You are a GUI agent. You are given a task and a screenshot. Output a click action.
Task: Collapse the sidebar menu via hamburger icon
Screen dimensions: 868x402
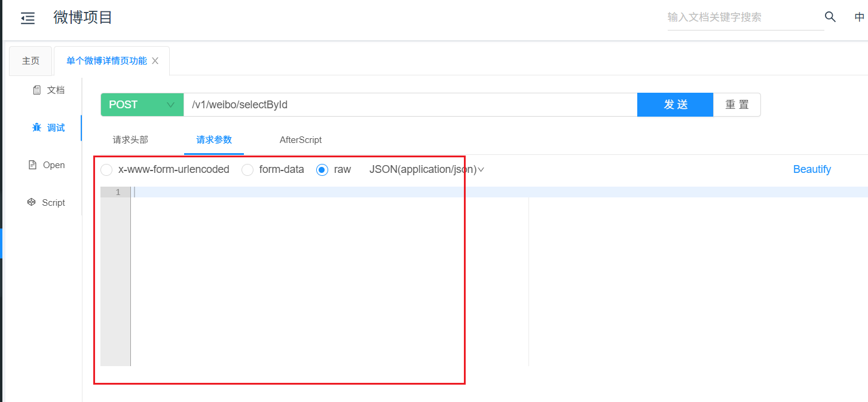click(27, 19)
